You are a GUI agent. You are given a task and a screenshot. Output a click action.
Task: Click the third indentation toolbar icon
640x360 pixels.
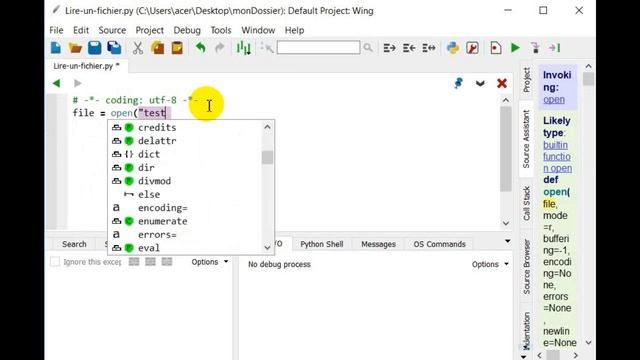tap(429, 48)
